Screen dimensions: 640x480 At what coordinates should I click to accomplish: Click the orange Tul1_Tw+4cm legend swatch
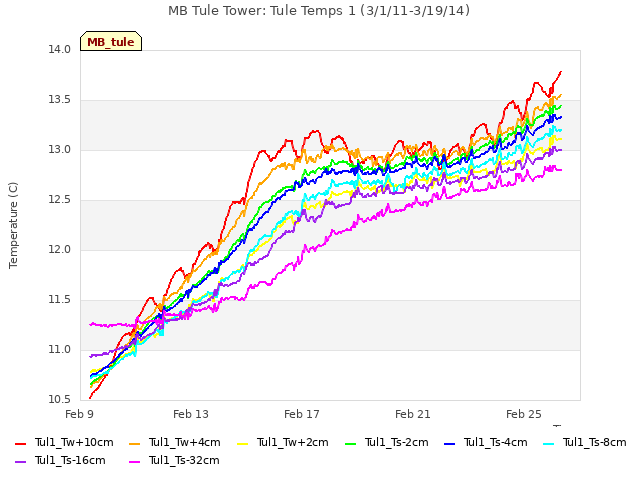tap(134, 443)
